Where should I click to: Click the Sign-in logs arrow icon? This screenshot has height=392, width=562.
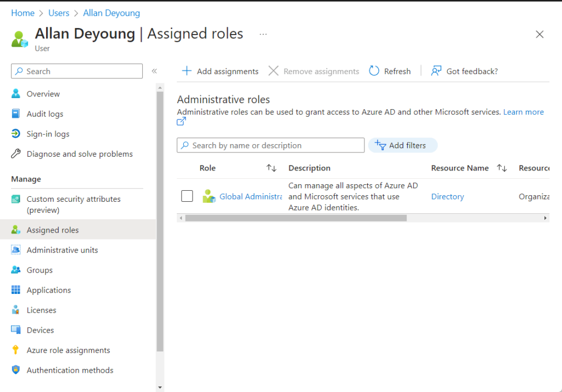[16, 134]
